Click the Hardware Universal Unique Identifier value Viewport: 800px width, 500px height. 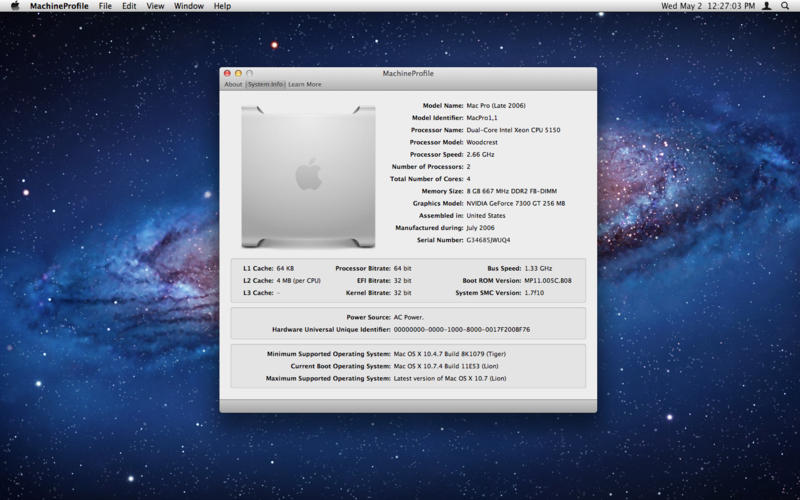[462, 329]
